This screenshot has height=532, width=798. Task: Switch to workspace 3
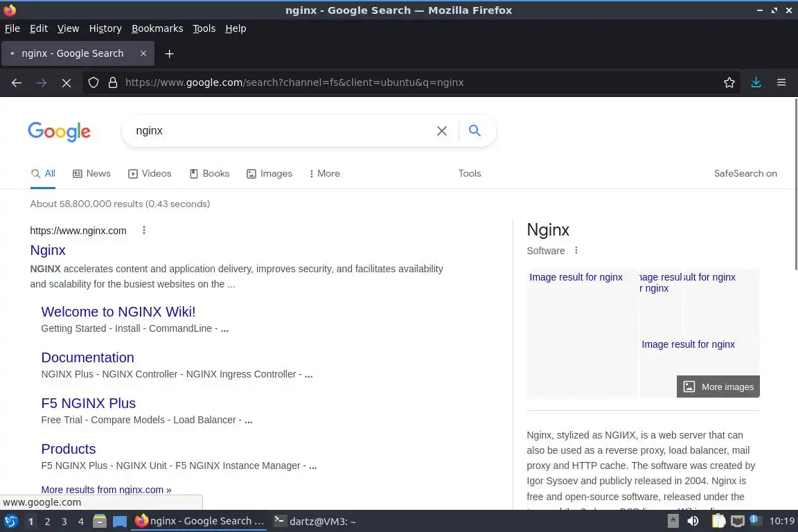(64, 522)
